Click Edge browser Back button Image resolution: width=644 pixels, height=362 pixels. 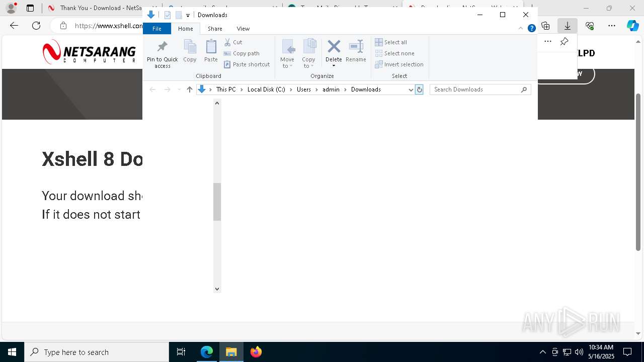click(14, 26)
